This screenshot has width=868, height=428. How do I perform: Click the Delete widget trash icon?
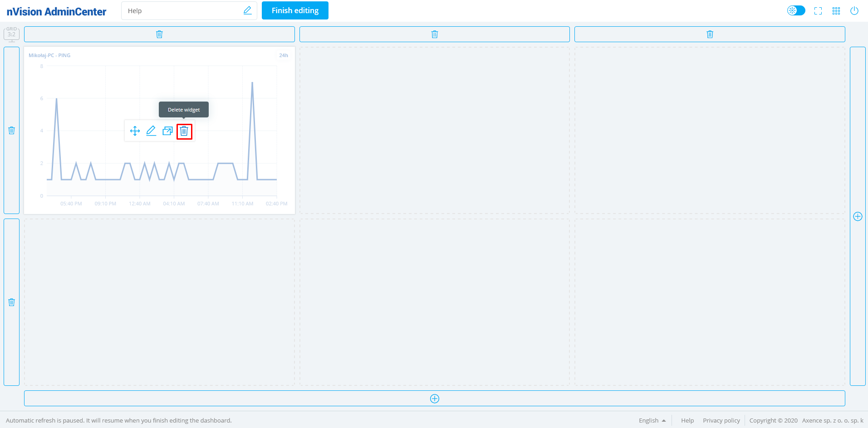tap(184, 131)
